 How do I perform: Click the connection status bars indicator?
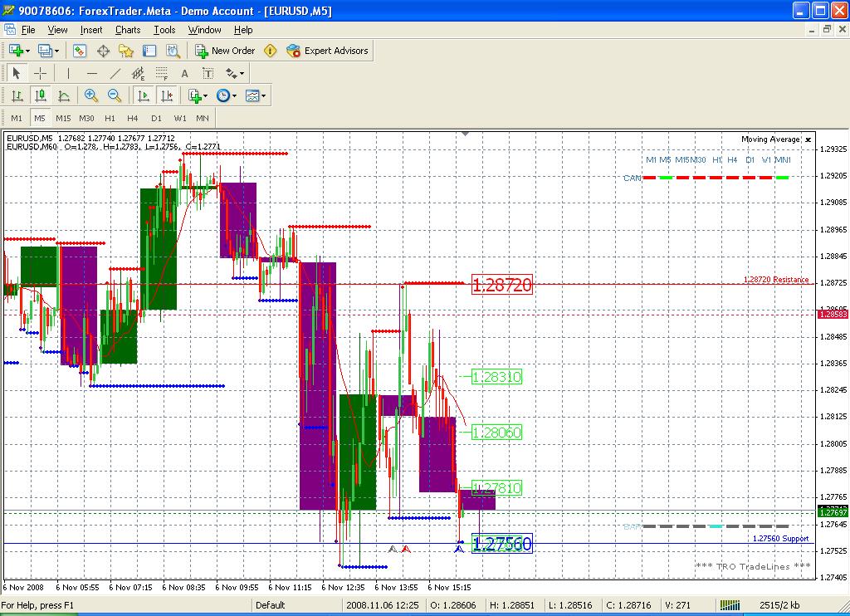729,605
